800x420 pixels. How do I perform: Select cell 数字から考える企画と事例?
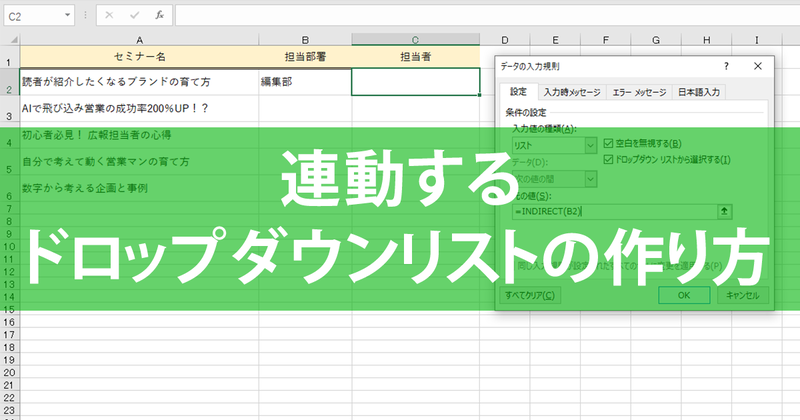coord(139,188)
